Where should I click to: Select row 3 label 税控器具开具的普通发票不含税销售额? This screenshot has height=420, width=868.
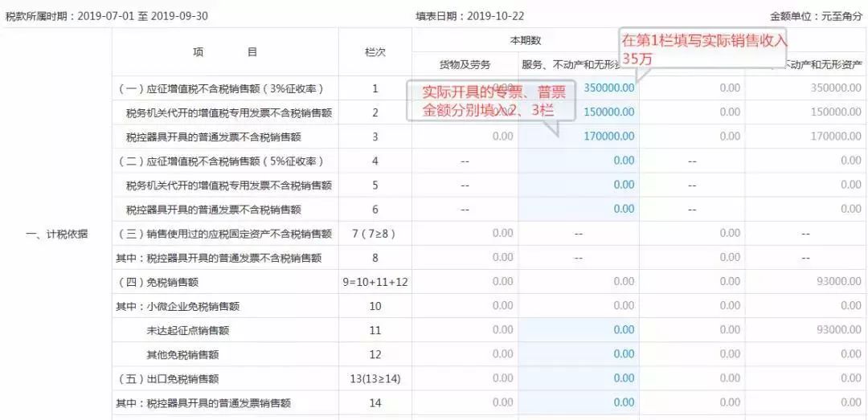click(214, 137)
